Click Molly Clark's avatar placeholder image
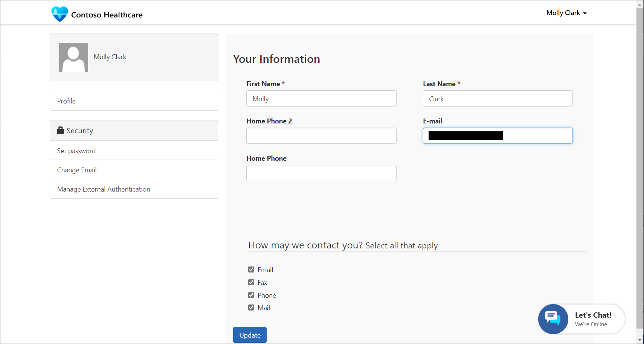This screenshot has height=344, width=644. [x=73, y=57]
